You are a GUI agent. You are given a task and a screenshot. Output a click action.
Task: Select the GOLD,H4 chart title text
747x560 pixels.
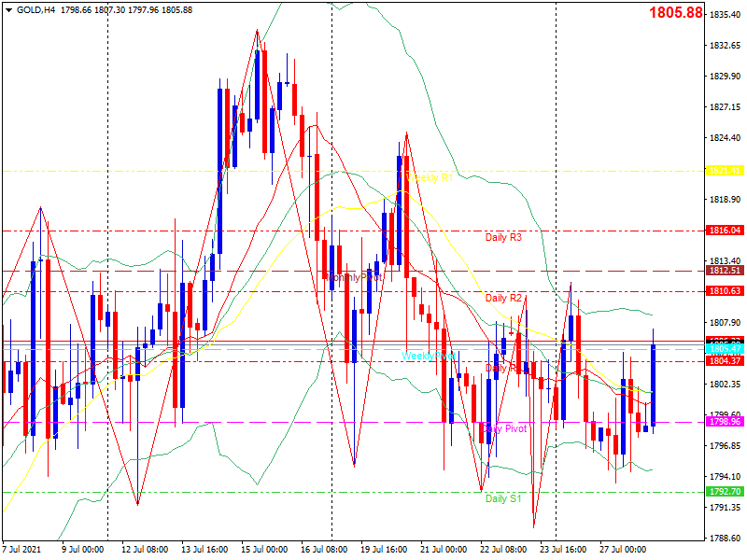[35, 10]
